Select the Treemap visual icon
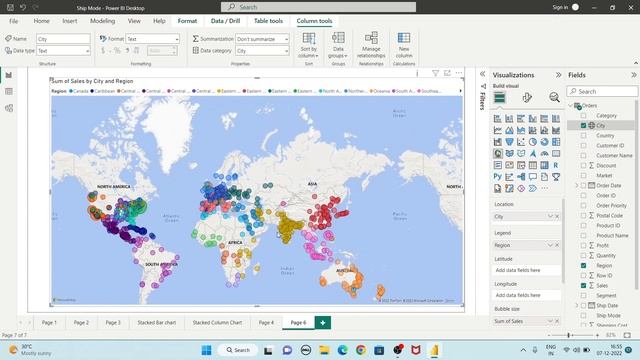Viewport: 640px width, 360px height. click(x=556, y=142)
